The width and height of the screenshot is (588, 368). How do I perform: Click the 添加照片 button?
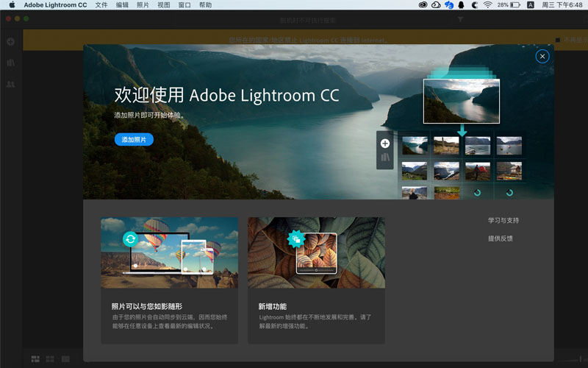click(x=134, y=139)
